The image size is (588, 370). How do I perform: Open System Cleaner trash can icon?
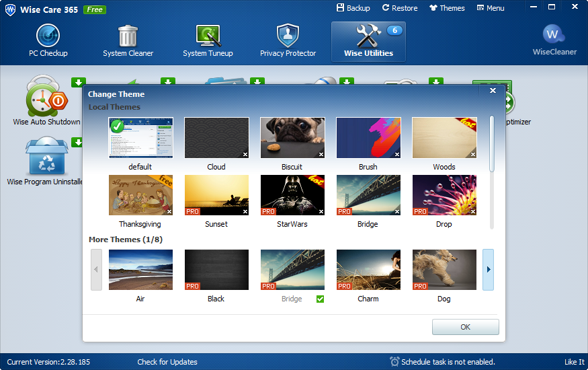pos(128,36)
